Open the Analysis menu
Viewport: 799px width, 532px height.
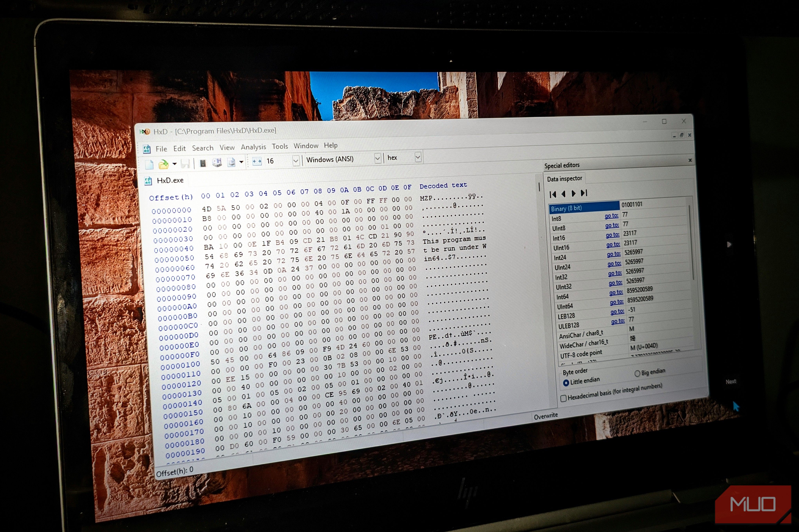(x=253, y=147)
